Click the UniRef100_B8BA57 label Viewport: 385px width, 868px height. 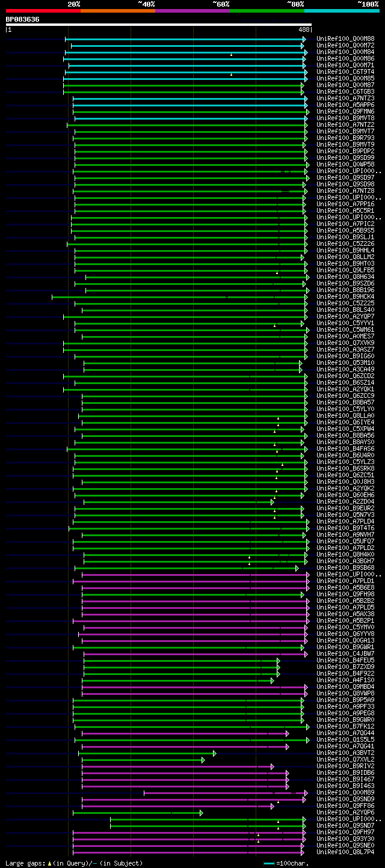(345, 402)
